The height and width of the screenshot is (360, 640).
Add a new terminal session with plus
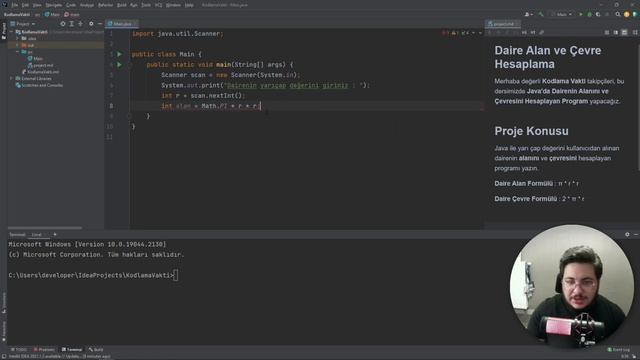point(55,235)
